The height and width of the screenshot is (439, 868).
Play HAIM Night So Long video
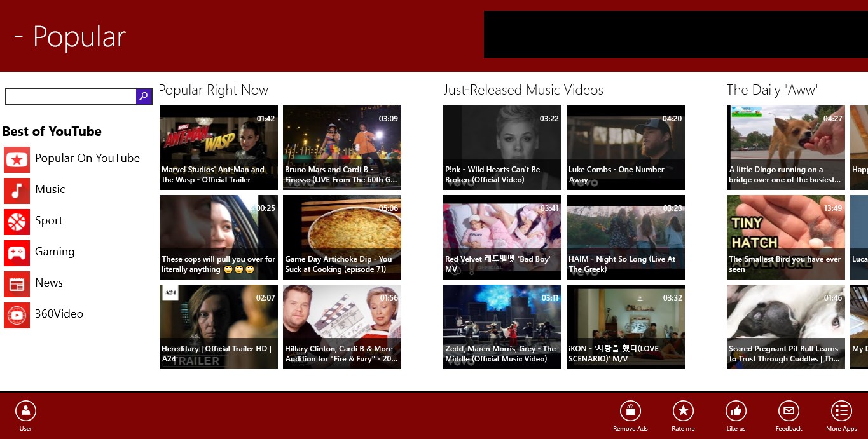point(626,237)
